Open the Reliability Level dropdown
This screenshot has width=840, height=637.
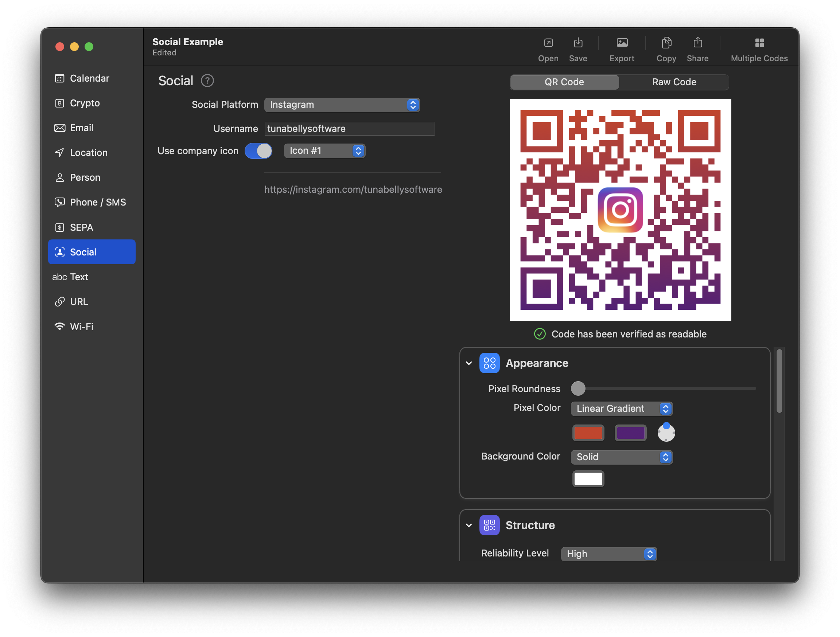[x=608, y=553]
